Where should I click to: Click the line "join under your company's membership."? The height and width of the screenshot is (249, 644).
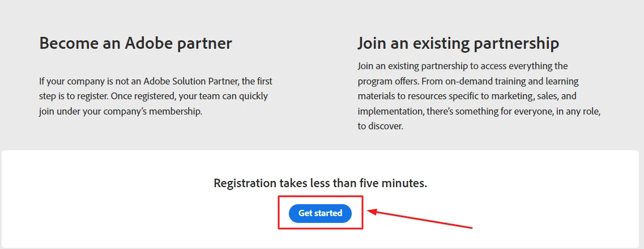[x=120, y=112]
